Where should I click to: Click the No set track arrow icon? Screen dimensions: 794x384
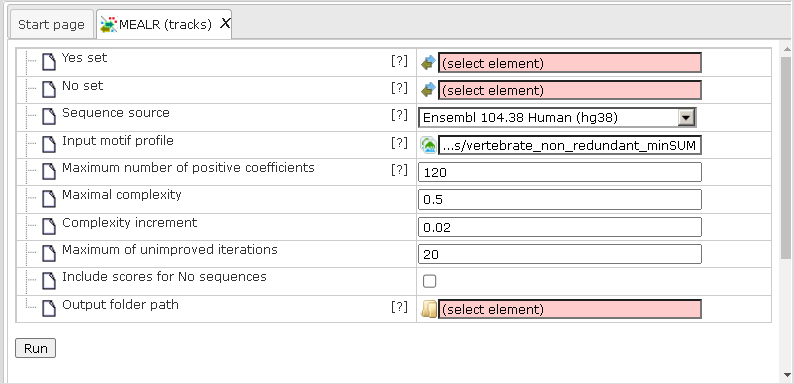[428, 90]
